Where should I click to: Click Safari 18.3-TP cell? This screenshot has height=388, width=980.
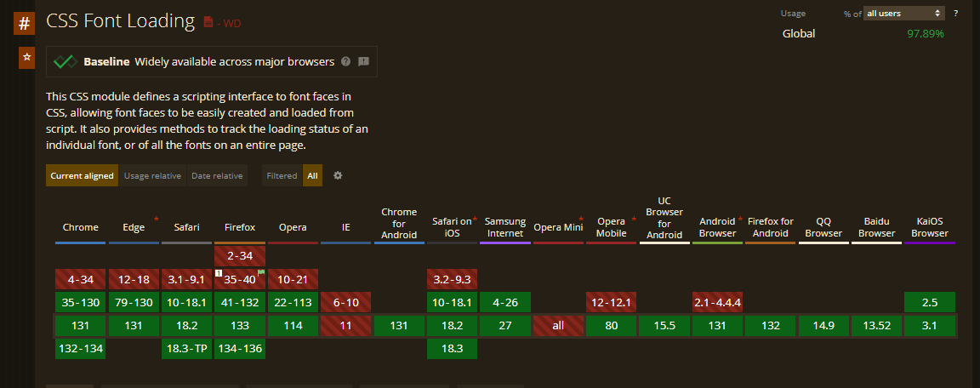click(x=187, y=349)
